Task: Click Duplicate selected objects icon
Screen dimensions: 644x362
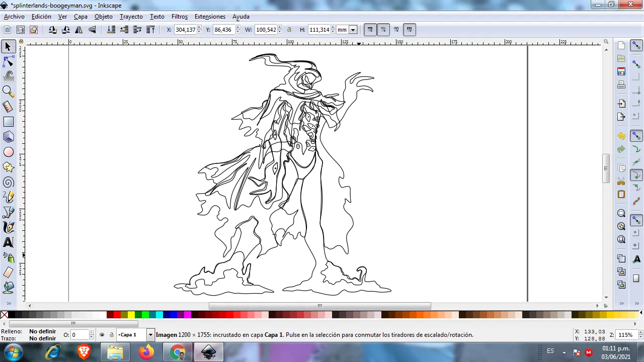Action: coord(621,258)
